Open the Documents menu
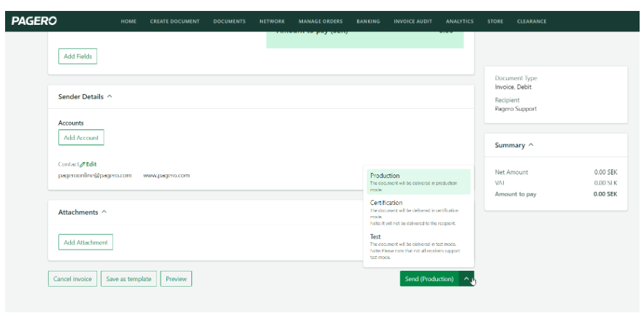This screenshot has width=644, height=316. click(x=229, y=21)
